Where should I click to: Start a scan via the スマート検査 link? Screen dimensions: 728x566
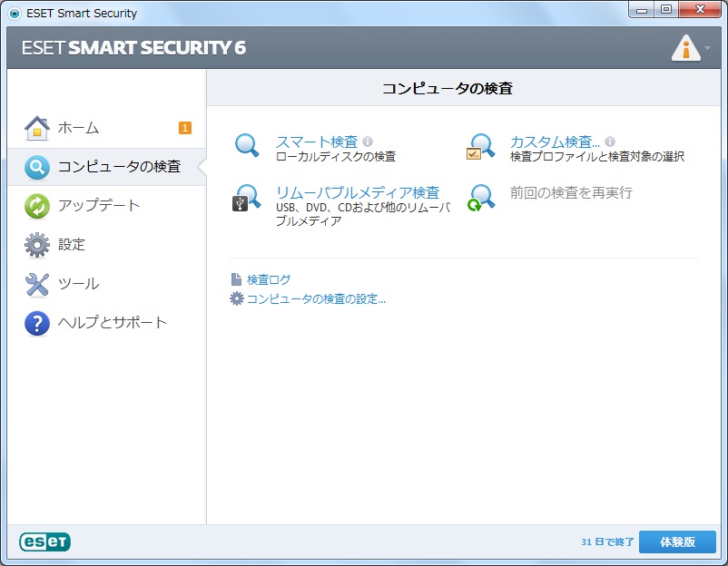[x=316, y=141]
